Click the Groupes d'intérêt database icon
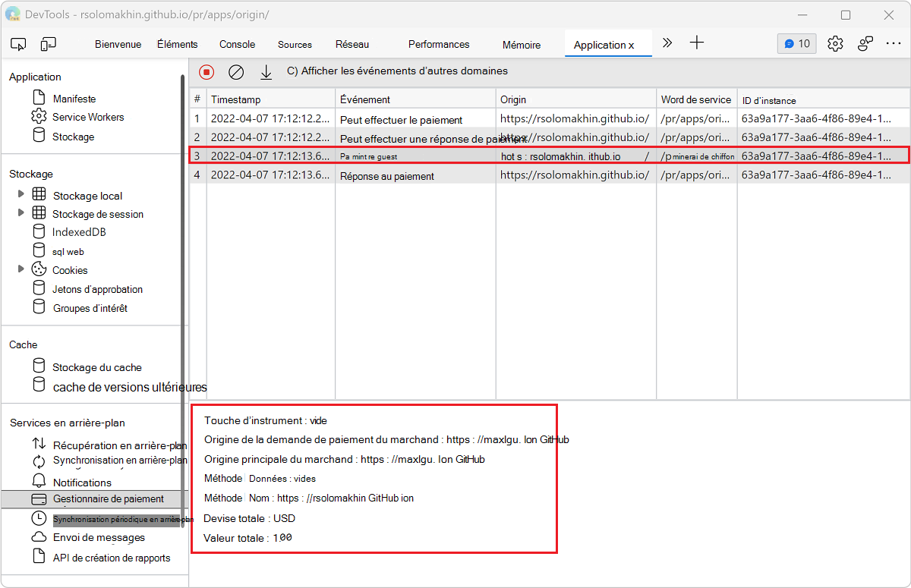The height and width of the screenshot is (588, 911). [x=39, y=307]
